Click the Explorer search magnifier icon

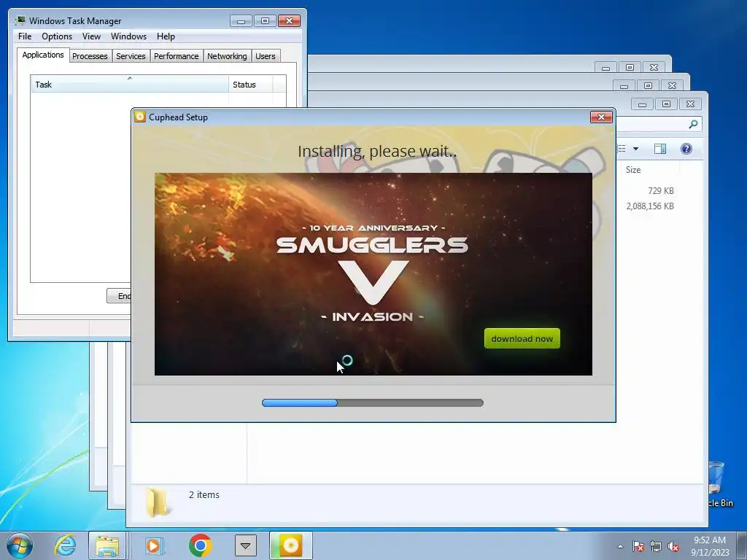click(x=693, y=124)
